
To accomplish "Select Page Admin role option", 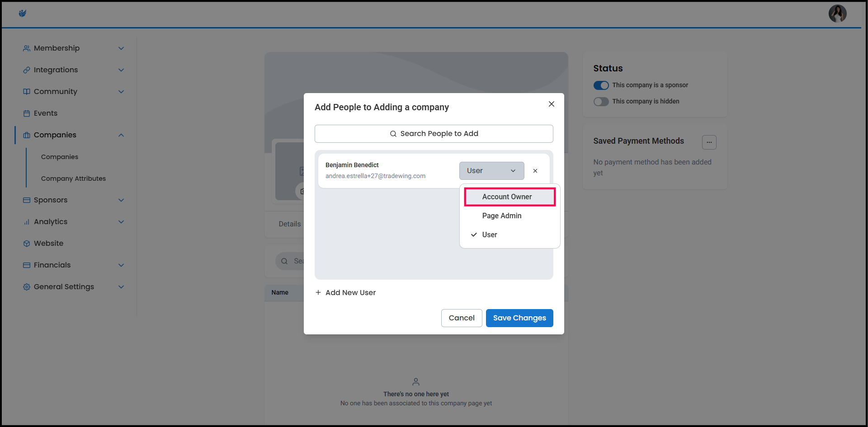I will [x=502, y=216].
